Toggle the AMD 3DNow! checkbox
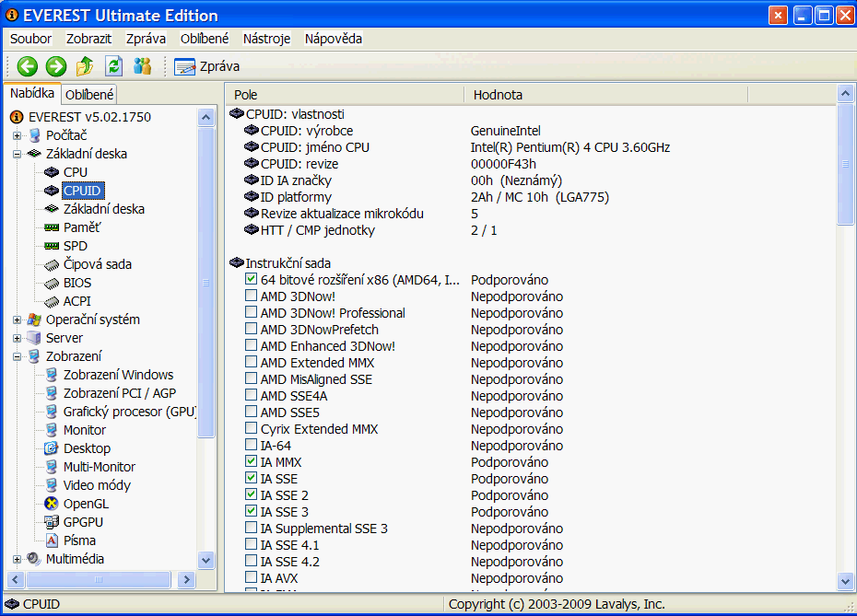The image size is (857, 616). point(252,296)
